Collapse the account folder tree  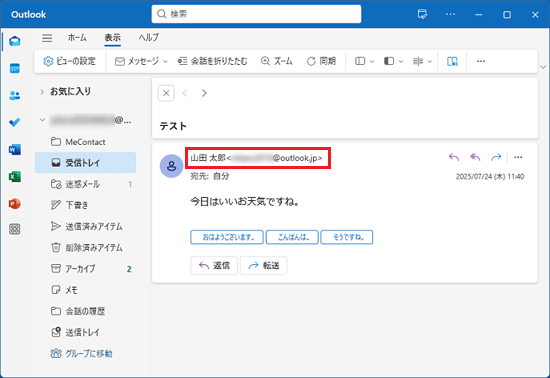(42, 120)
